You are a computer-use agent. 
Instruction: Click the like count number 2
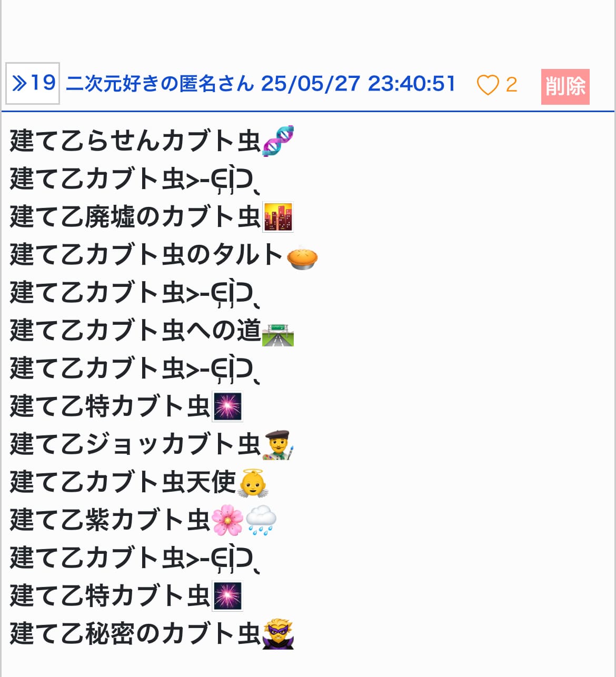[x=511, y=85]
